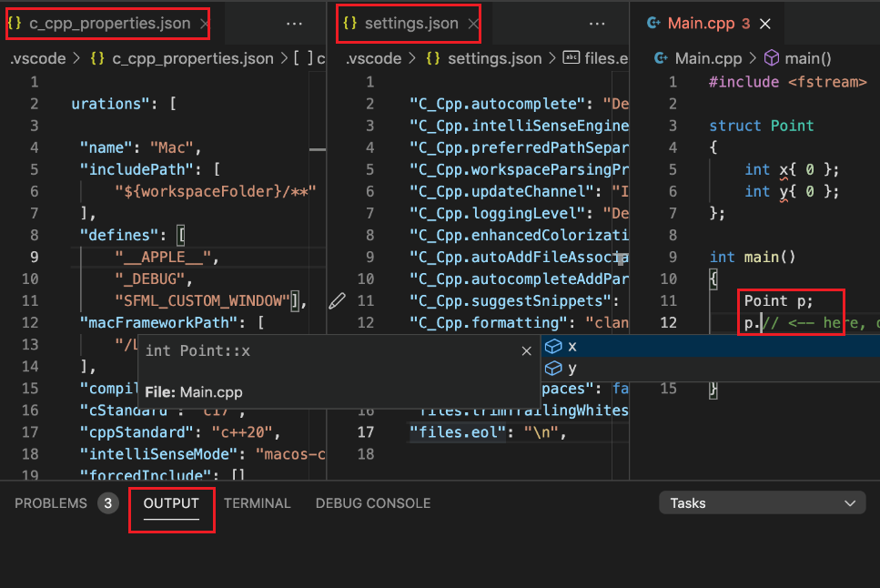The image size is (880, 588).
Task: Click the C++ file icon on Main.cpp tab
Action: tap(653, 23)
